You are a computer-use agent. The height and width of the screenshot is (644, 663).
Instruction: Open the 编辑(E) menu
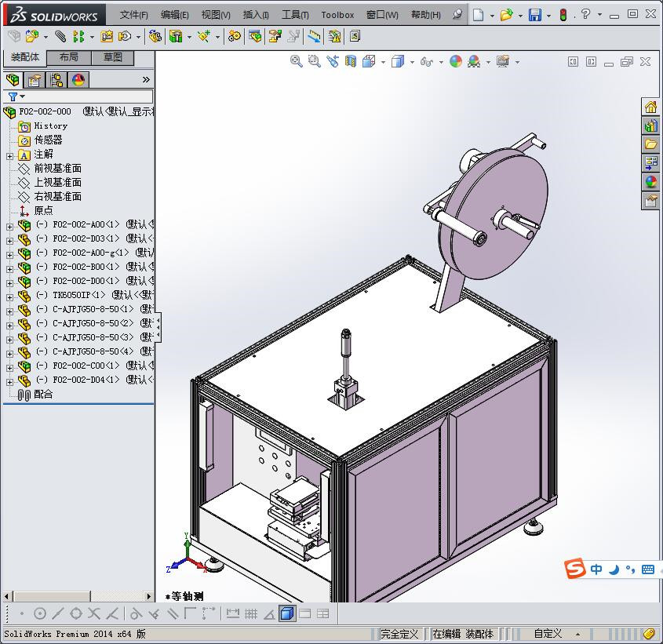coord(174,15)
